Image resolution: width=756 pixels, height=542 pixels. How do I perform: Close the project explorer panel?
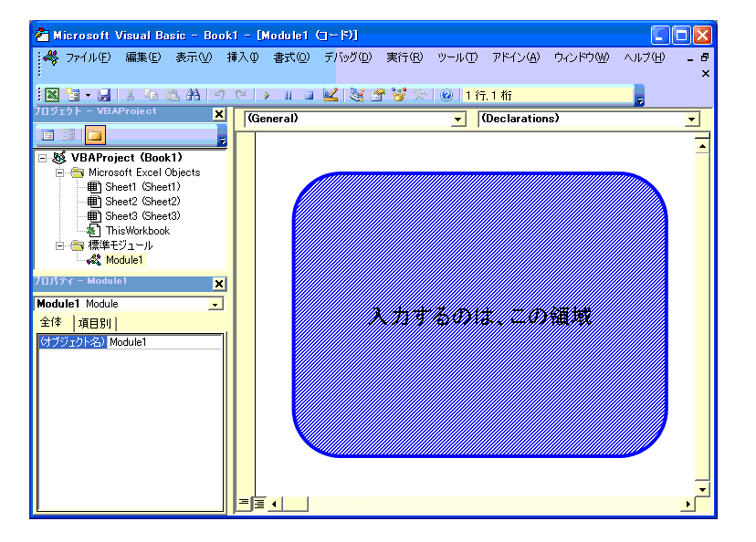coord(218,114)
